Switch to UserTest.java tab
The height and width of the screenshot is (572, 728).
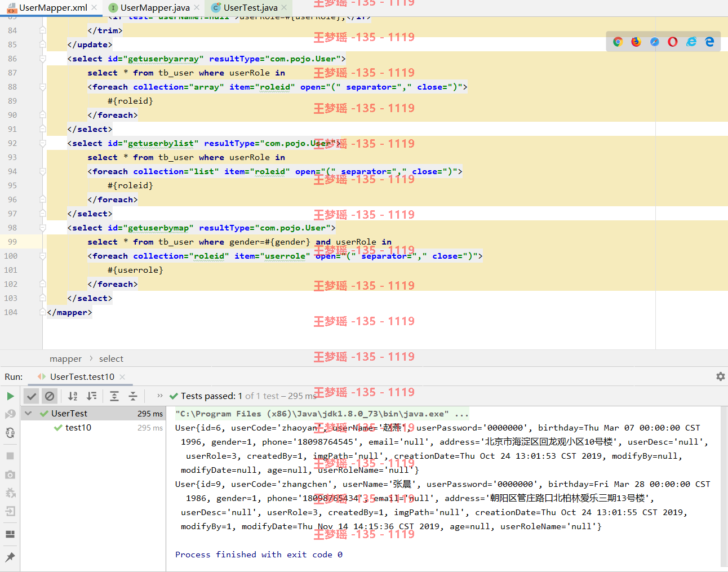point(250,7)
